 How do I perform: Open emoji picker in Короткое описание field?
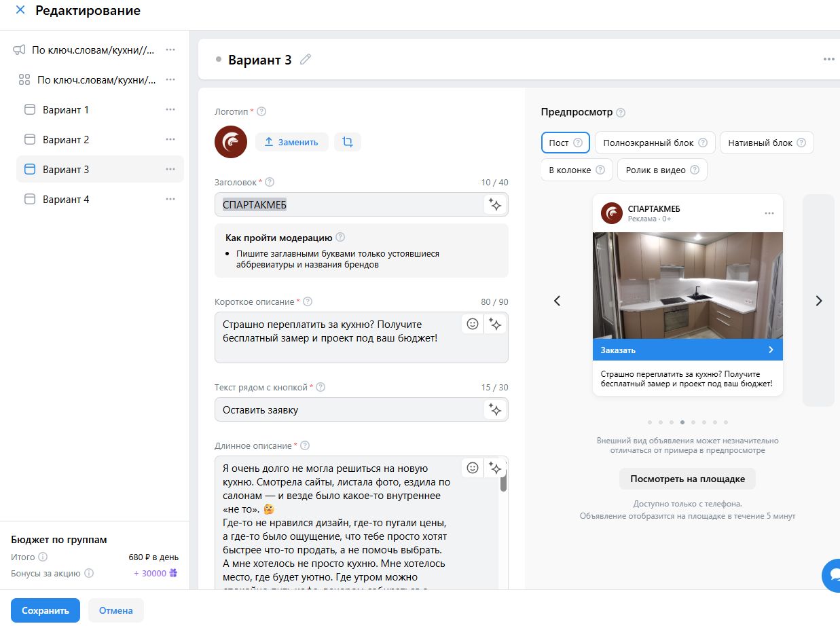point(473,324)
